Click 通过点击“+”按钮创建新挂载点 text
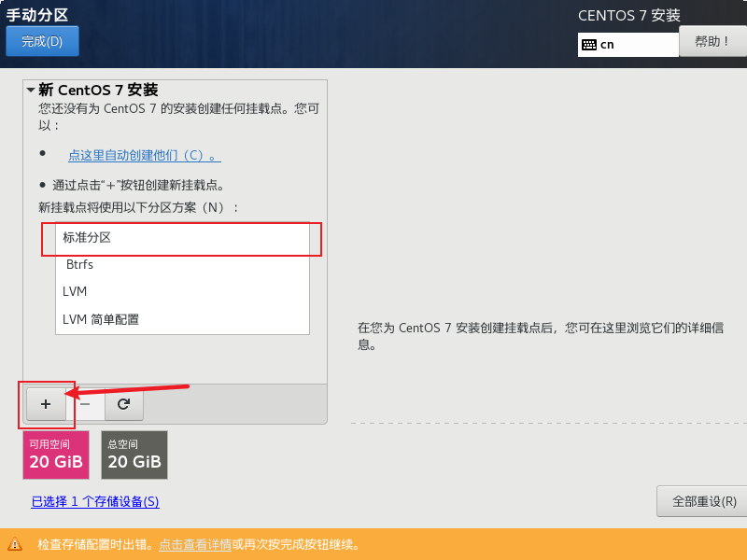Image resolution: width=747 pixels, height=560 pixels. [x=138, y=185]
